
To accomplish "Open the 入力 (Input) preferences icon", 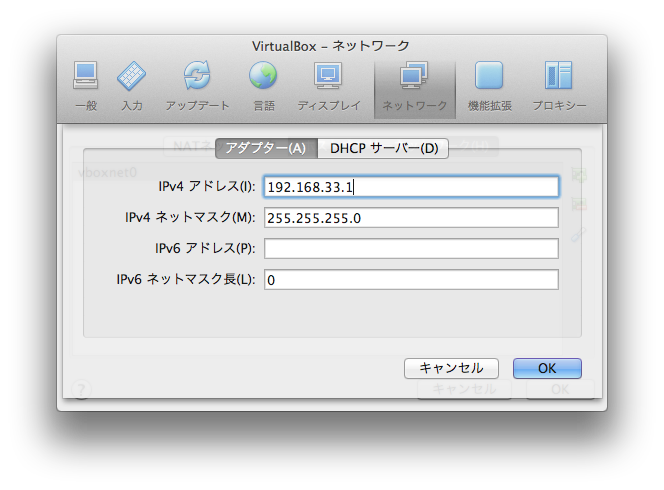I will (x=132, y=86).
